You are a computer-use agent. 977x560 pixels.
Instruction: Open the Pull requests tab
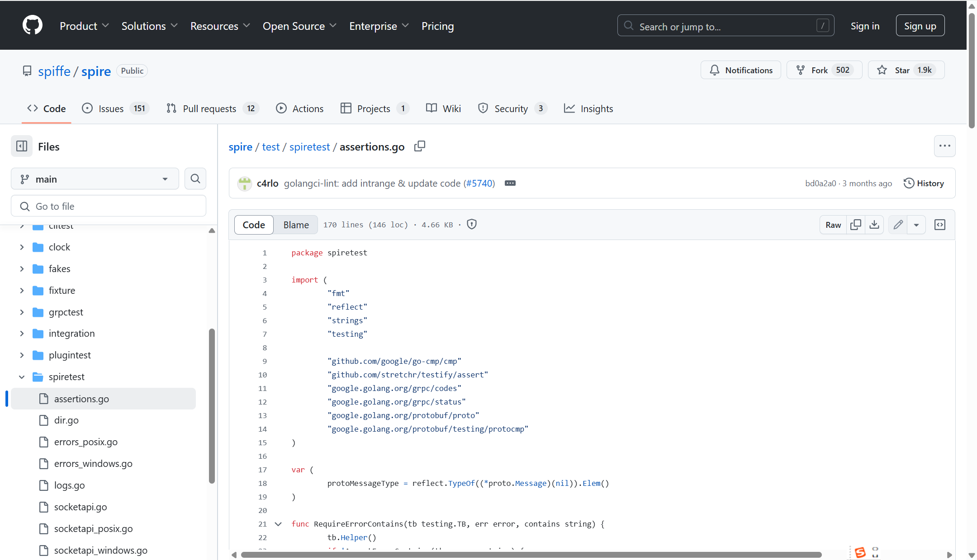pyautogui.click(x=209, y=108)
